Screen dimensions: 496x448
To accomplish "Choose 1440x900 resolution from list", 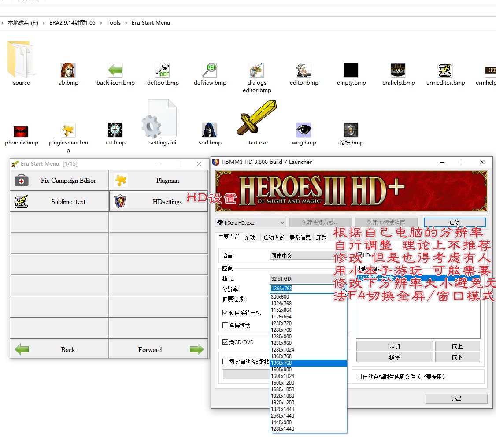I will [x=308, y=422].
